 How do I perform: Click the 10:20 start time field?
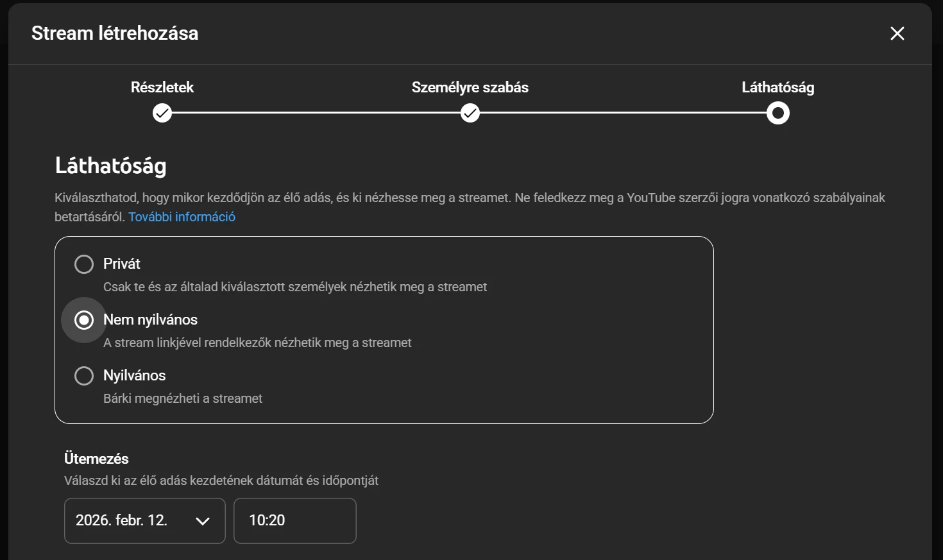(x=294, y=520)
